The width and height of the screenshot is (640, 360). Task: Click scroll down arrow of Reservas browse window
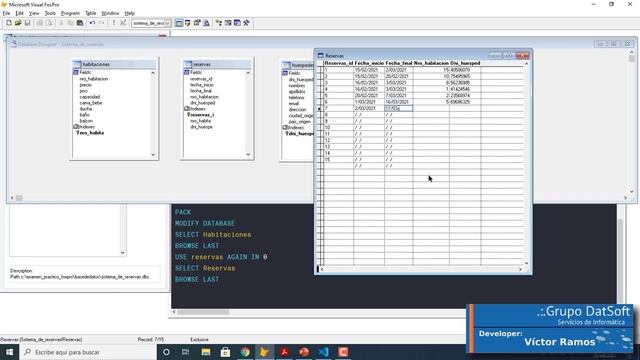click(526, 263)
